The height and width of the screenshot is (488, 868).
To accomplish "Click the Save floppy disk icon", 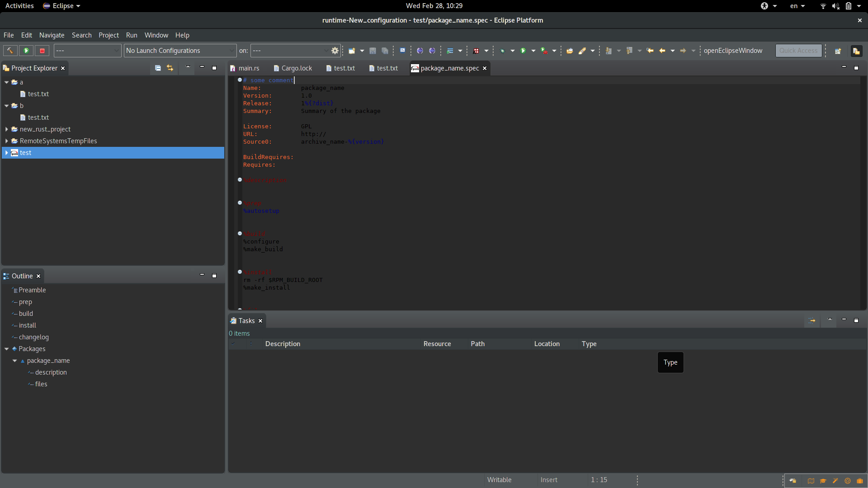I will [x=373, y=51].
